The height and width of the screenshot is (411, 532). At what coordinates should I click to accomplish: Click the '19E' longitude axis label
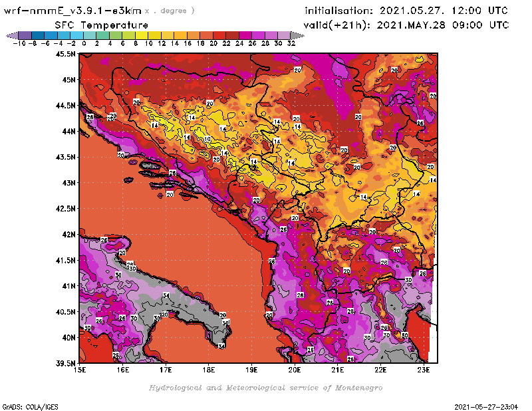pyautogui.click(x=251, y=370)
